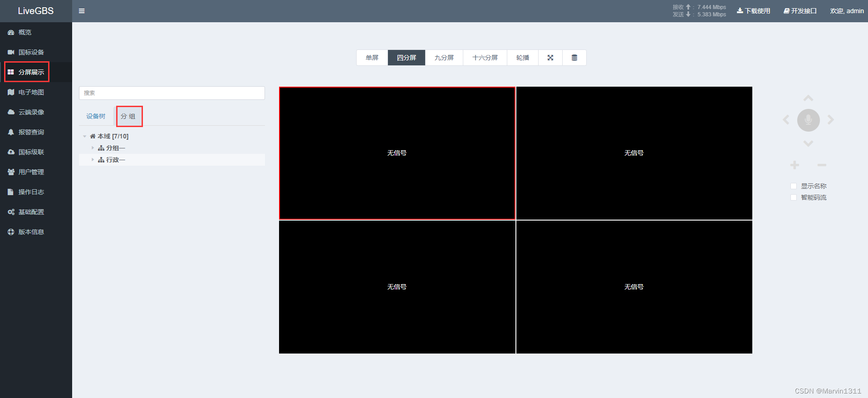868x398 pixels.
Task: Open 版本信息 version info
Action: tap(36, 232)
